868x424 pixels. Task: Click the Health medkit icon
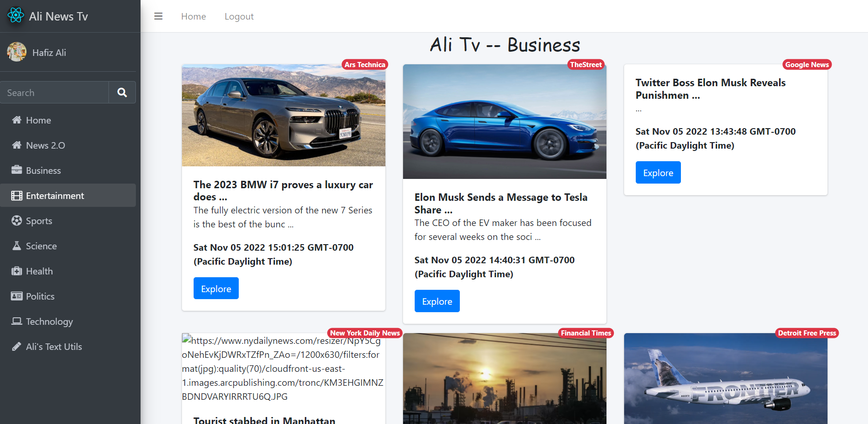17,271
